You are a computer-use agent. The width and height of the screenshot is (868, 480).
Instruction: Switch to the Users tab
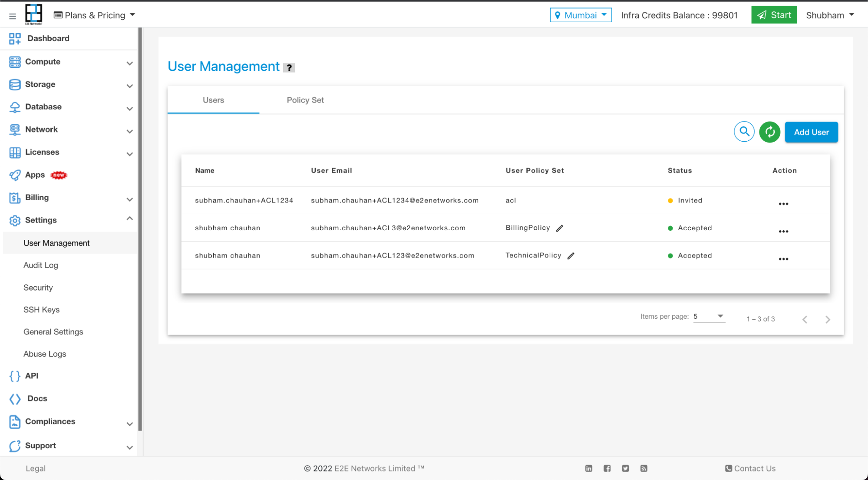[213, 100]
